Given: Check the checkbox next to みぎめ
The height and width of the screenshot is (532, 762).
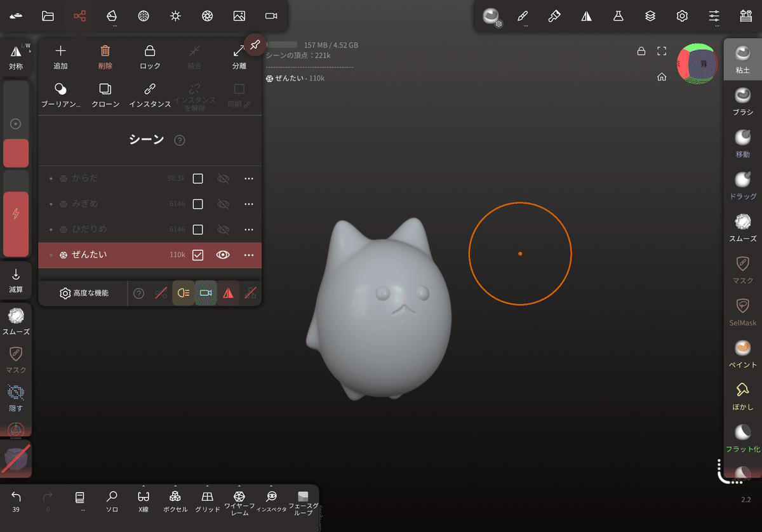Looking at the screenshot, I should tap(197, 204).
